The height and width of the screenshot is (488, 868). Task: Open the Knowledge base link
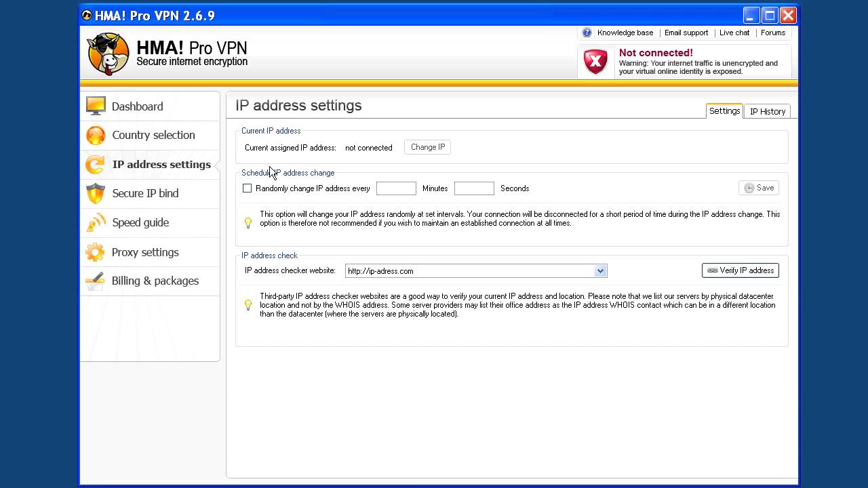point(625,33)
